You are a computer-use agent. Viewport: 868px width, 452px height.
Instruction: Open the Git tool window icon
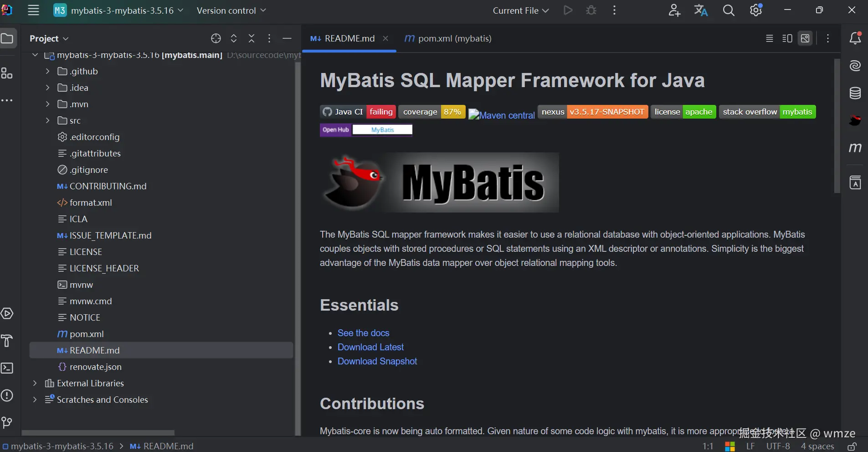pyautogui.click(x=7, y=423)
